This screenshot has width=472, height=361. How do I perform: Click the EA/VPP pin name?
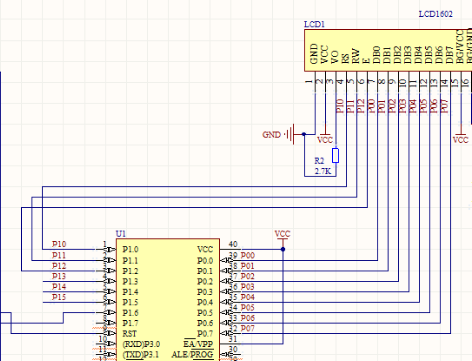click(x=198, y=344)
